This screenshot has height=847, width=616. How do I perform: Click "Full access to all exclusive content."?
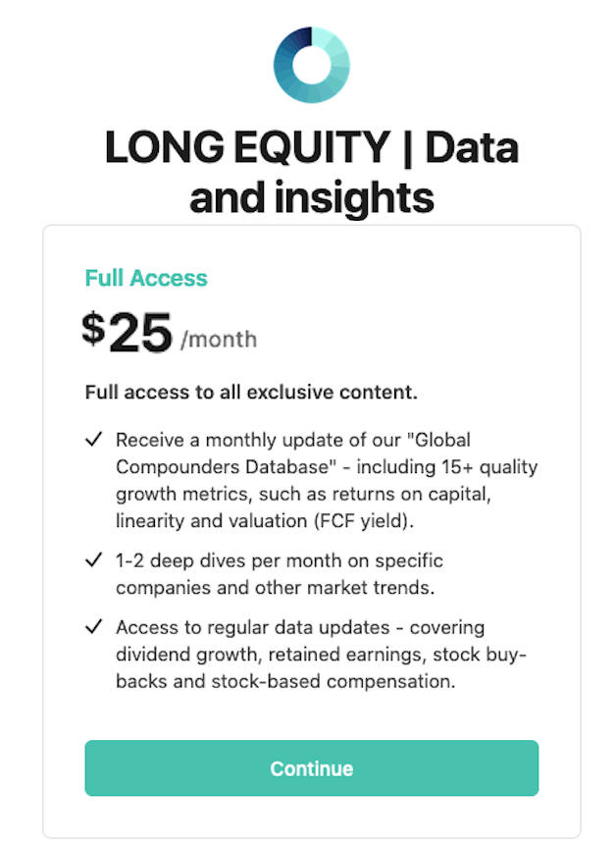[x=251, y=393]
